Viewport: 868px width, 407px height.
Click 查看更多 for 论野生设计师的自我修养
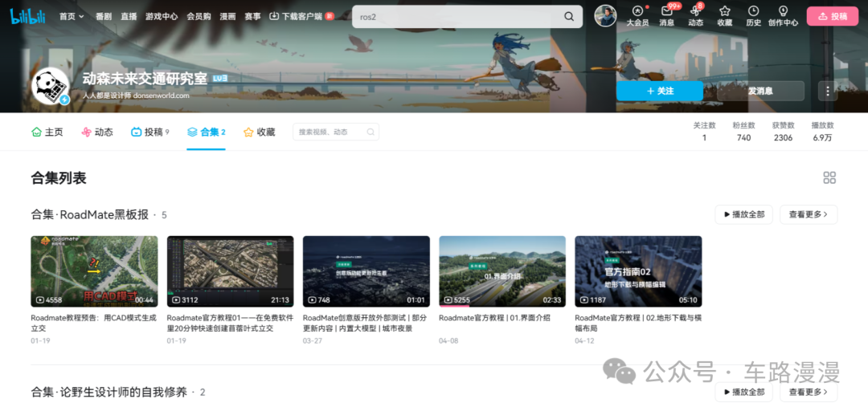coord(809,392)
